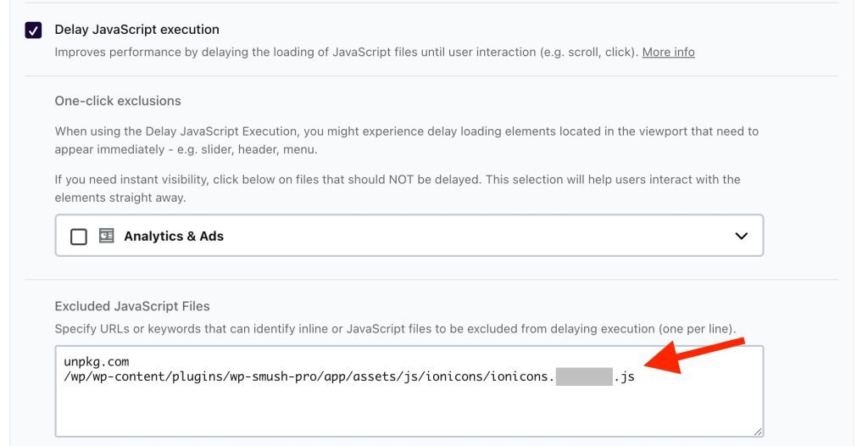The width and height of the screenshot is (868, 446).
Task: Click the Analytics & Ads category icon
Action: [106, 236]
